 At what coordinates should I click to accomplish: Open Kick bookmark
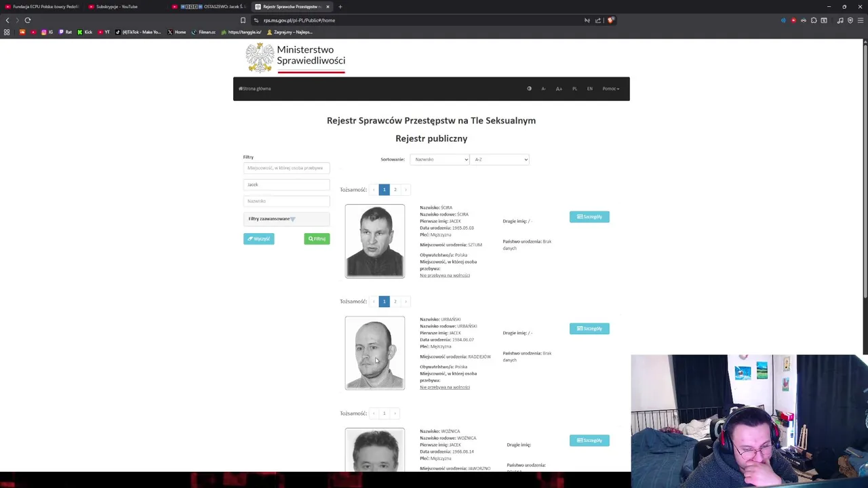click(x=85, y=33)
